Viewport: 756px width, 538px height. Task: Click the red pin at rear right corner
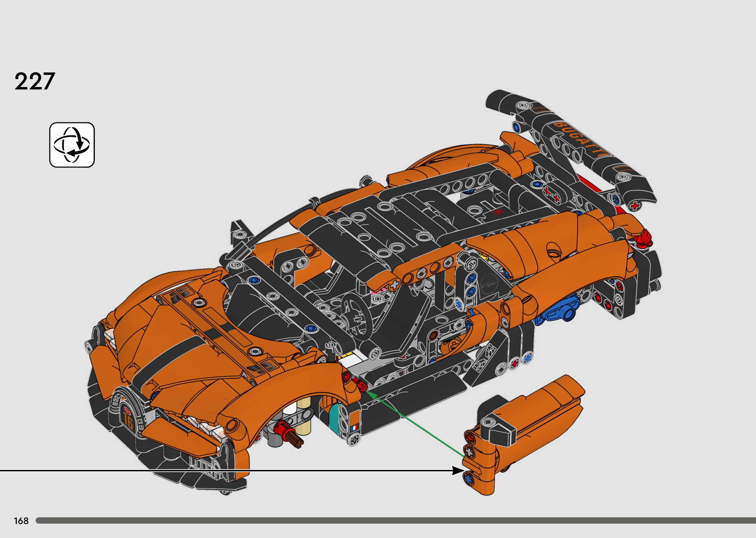pos(644,239)
